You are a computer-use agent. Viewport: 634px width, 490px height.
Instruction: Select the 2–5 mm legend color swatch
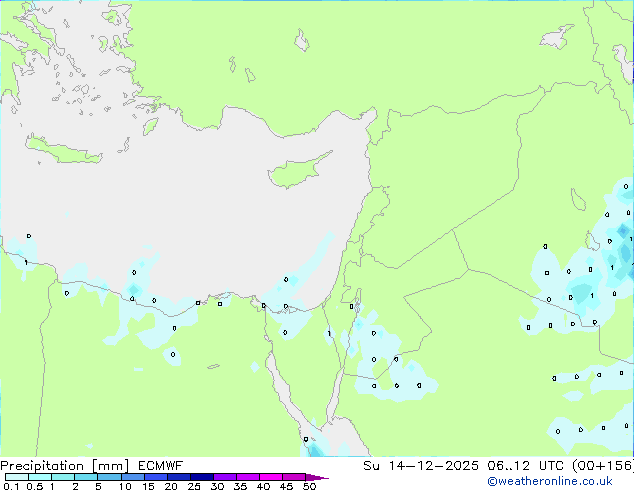click(x=86, y=477)
